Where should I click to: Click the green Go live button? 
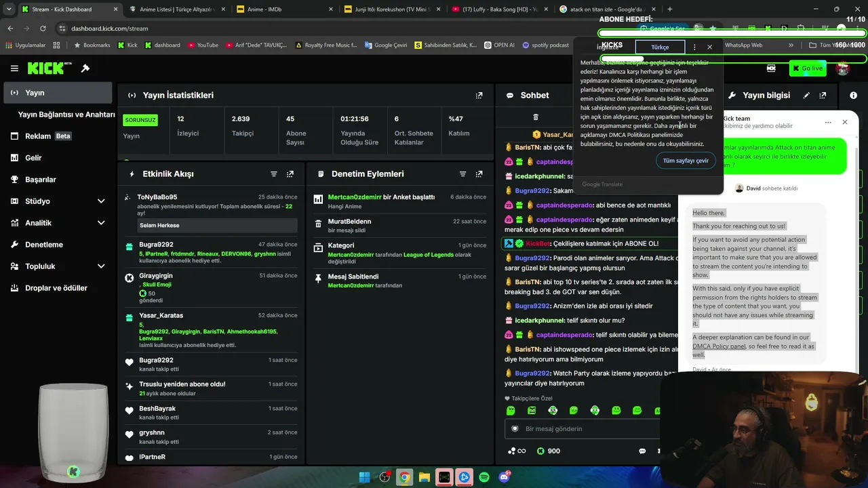pyautogui.click(x=808, y=68)
